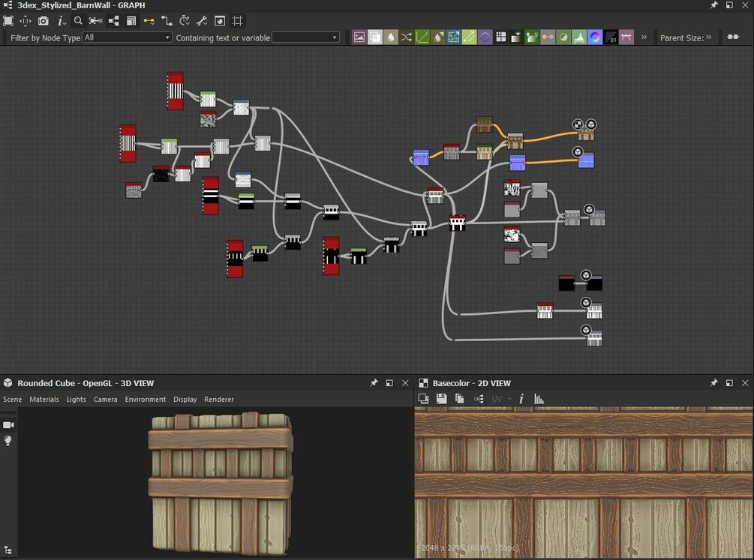Select the purple normal map output node
The width and height of the screenshot is (754, 560).
point(586,160)
